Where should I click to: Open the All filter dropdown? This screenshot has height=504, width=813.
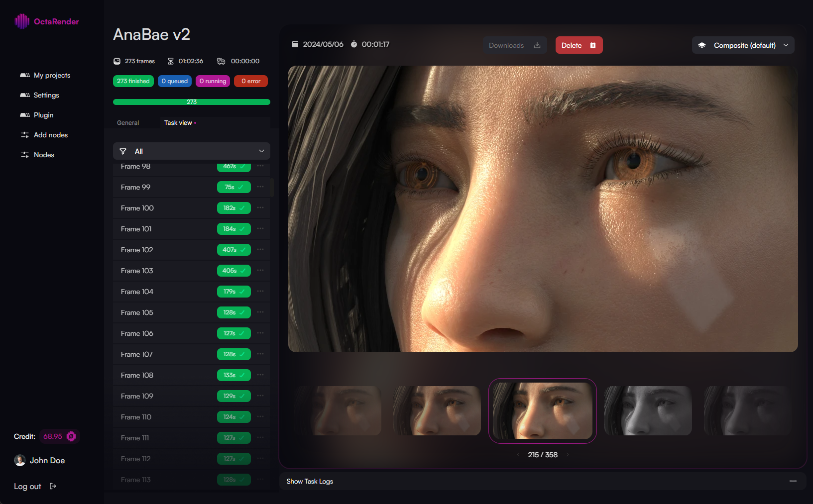[x=192, y=151]
